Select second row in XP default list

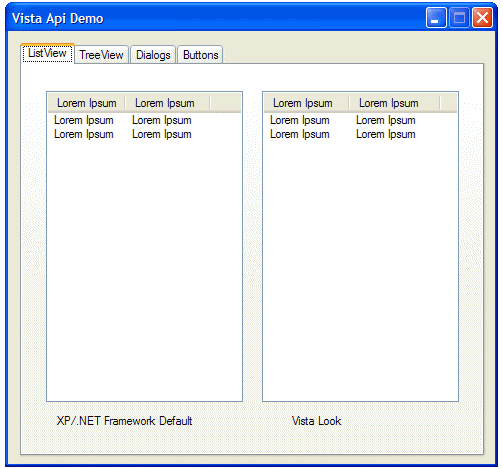[x=84, y=134]
